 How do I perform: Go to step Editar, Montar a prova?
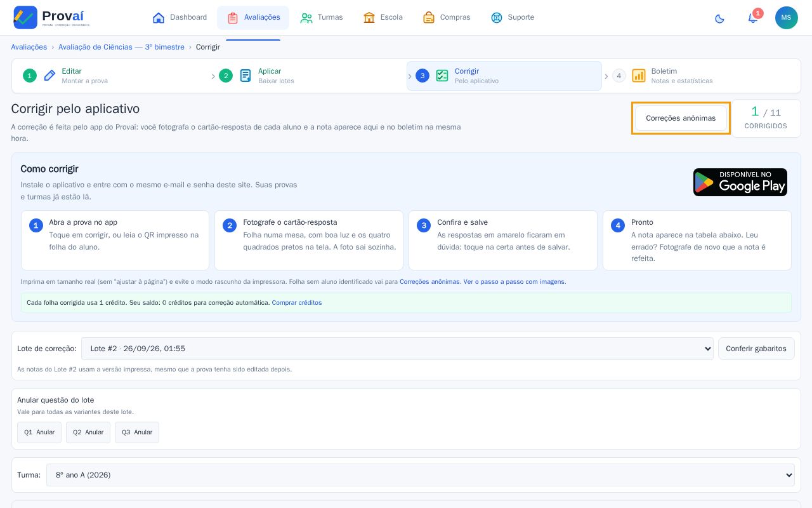point(112,76)
